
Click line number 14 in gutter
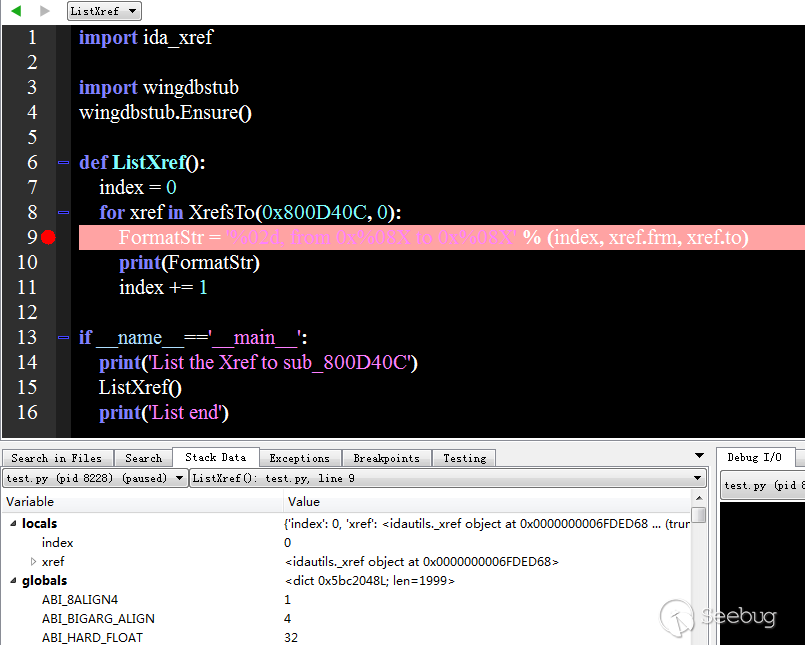pos(27,363)
